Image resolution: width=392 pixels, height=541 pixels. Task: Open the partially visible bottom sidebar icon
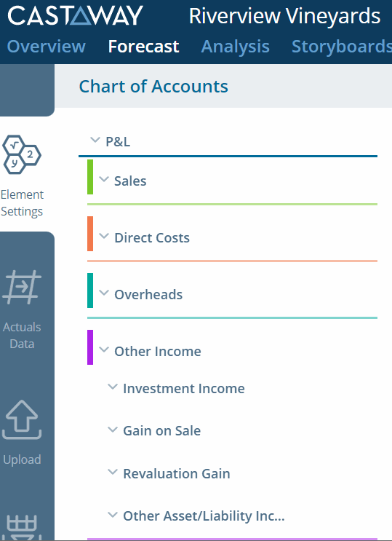22,528
